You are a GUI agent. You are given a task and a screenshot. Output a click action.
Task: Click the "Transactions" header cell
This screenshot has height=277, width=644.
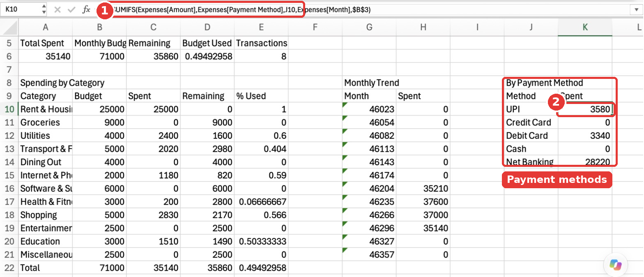pyautogui.click(x=261, y=43)
